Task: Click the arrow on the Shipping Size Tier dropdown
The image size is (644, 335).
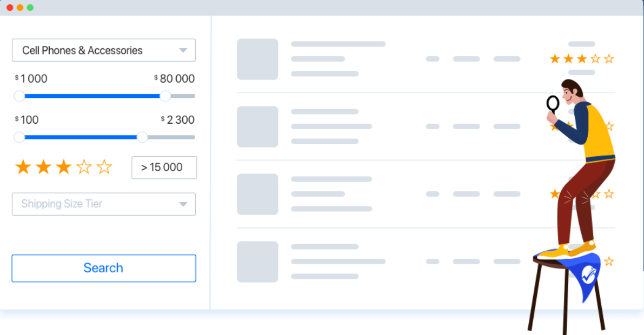Action: click(x=183, y=204)
